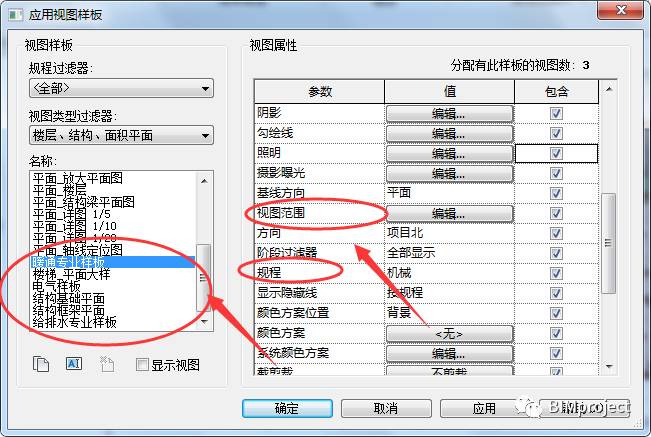
Task: Click the 编辑 button for 阴影
Action: pos(449,114)
